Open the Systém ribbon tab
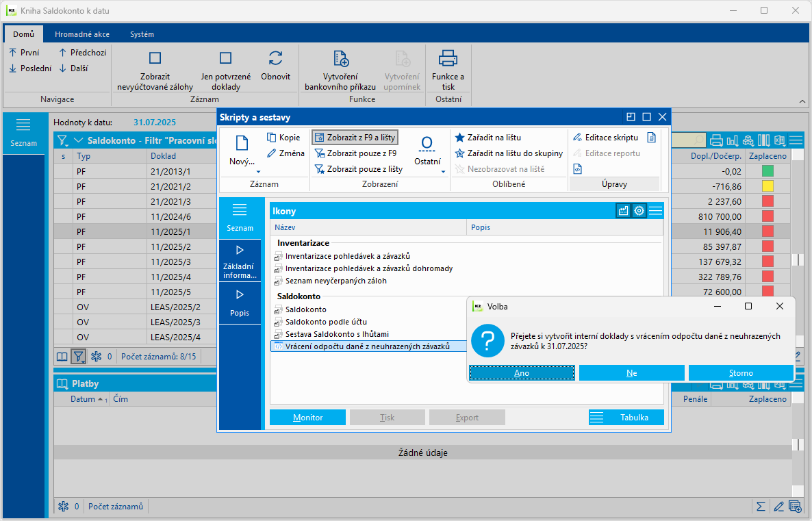Image resolution: width=812 pixels, height=521 pixels. pos(142,34)
